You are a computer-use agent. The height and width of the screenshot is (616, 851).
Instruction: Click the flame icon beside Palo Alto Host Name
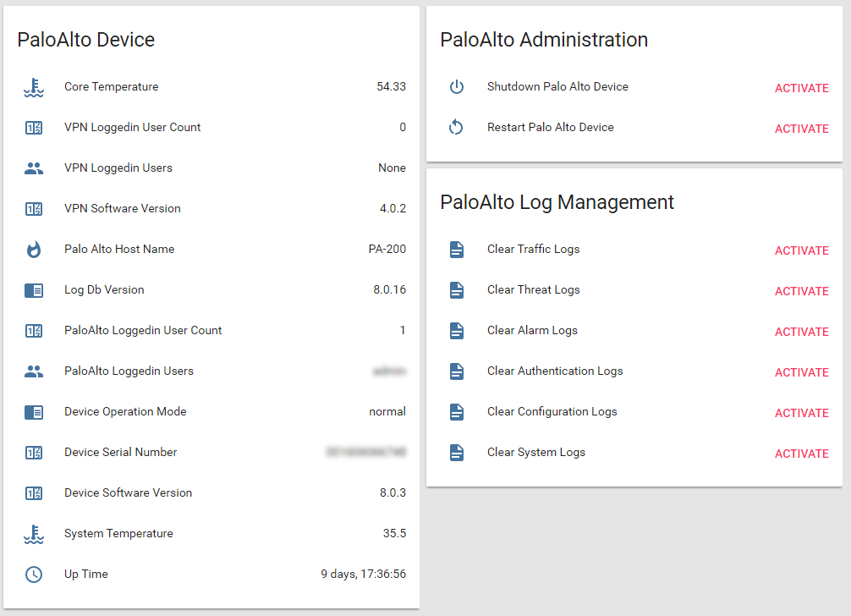tap(34, 250)
